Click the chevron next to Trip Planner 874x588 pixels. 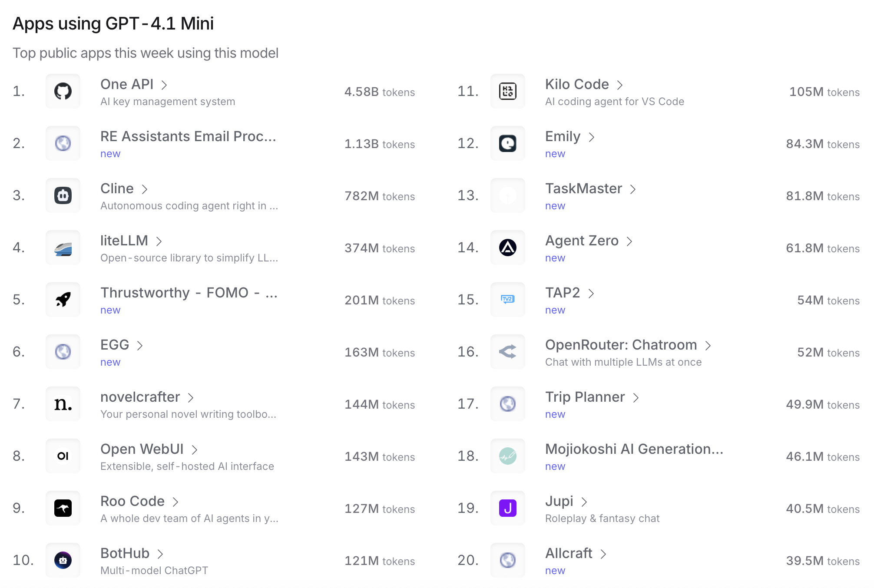(636, 398)
